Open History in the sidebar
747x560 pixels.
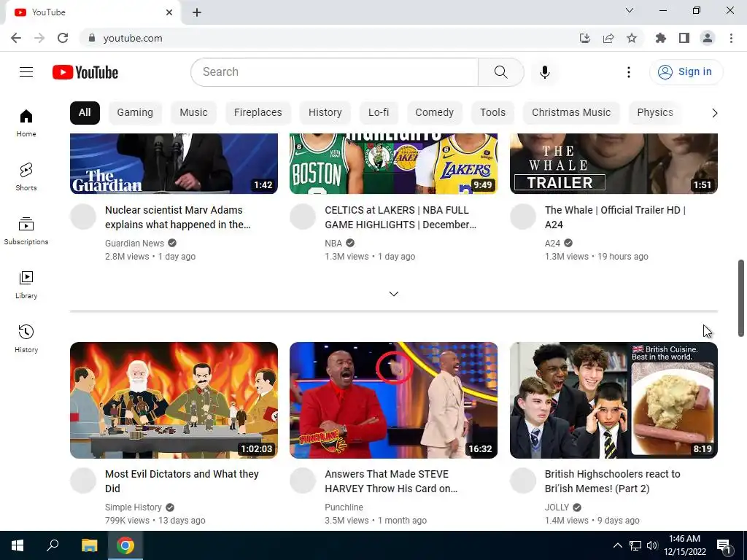[26, 338]
